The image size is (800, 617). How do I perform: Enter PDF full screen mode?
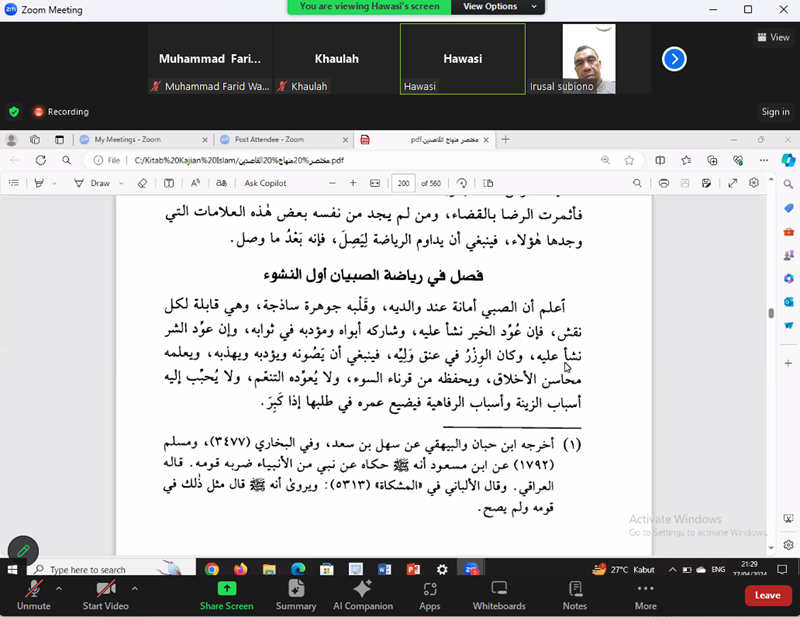(733, 183)
